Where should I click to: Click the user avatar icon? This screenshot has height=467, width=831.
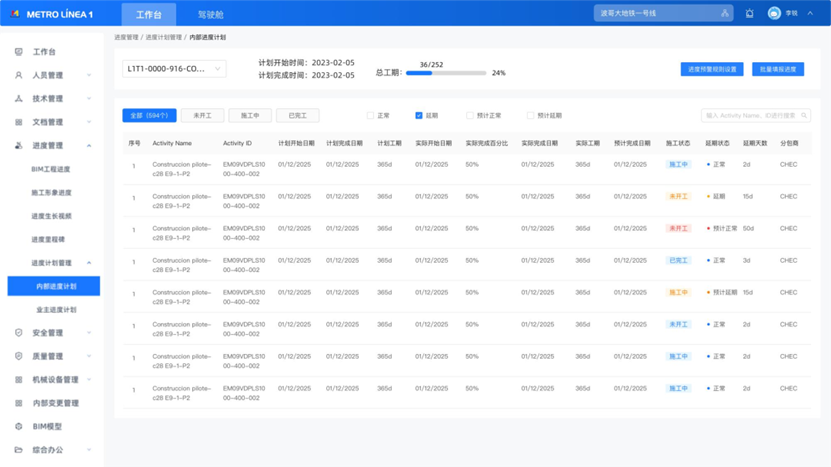[x=774, y=13]
